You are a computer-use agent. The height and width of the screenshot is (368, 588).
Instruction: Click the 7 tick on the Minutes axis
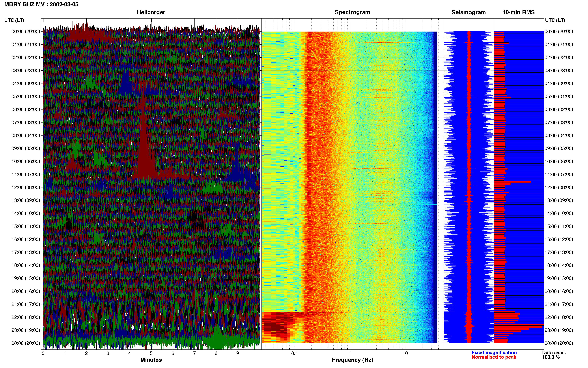pyautogui.click(x=195, y=353)
